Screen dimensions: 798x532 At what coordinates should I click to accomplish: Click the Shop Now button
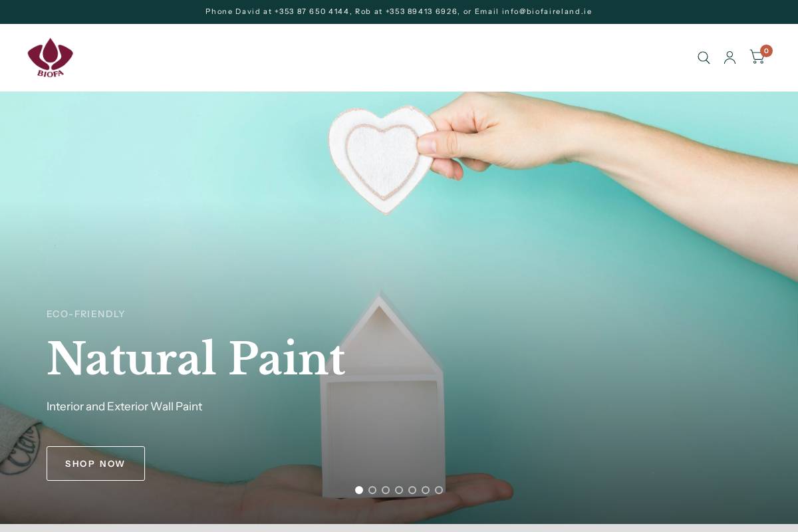tap(96, 464)
